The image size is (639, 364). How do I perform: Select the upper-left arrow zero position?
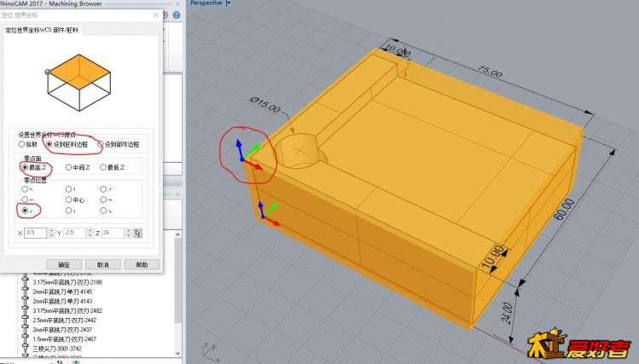coord(27,189)
